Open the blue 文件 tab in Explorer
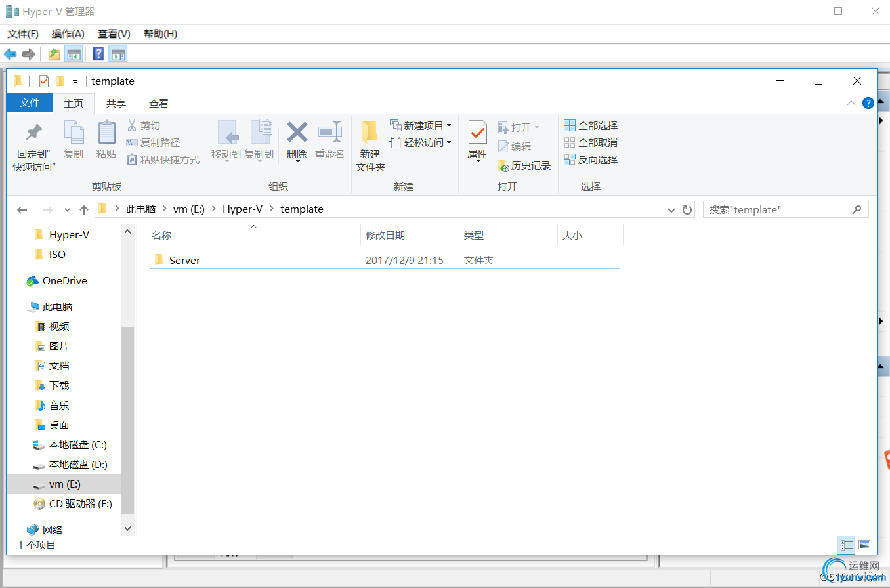The width and height of the screenshot is (890, 588). tap(30, 103)
